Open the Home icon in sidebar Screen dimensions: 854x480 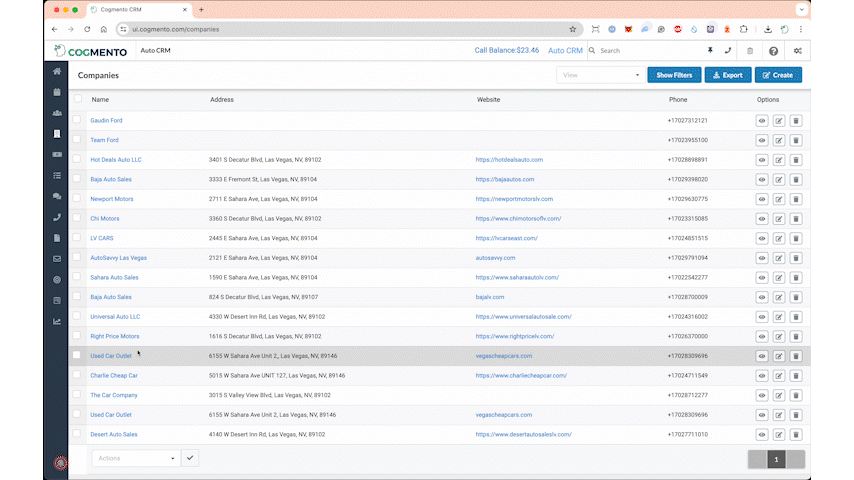pyautogui.click(x=57, y=71)
